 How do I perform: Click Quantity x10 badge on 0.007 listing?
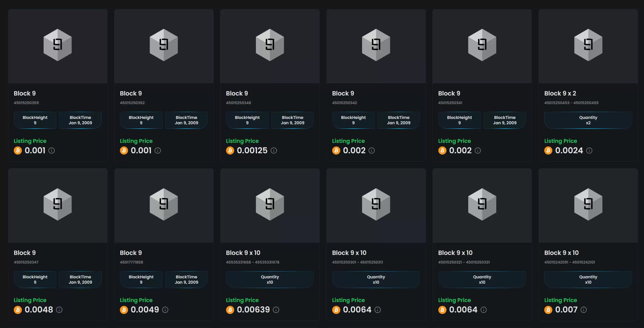tap(588, 279)
